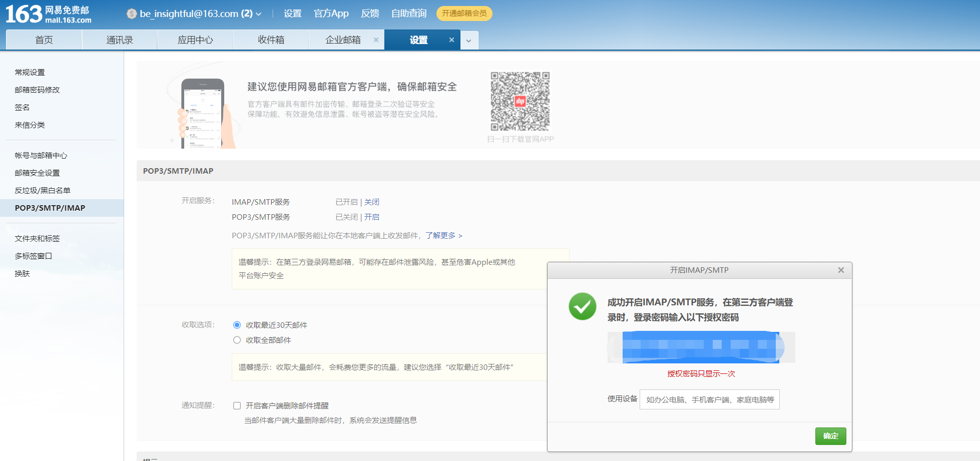The image size is (980, 461).
Task: Click 确定 button in dialog
Action: point(831,436)
